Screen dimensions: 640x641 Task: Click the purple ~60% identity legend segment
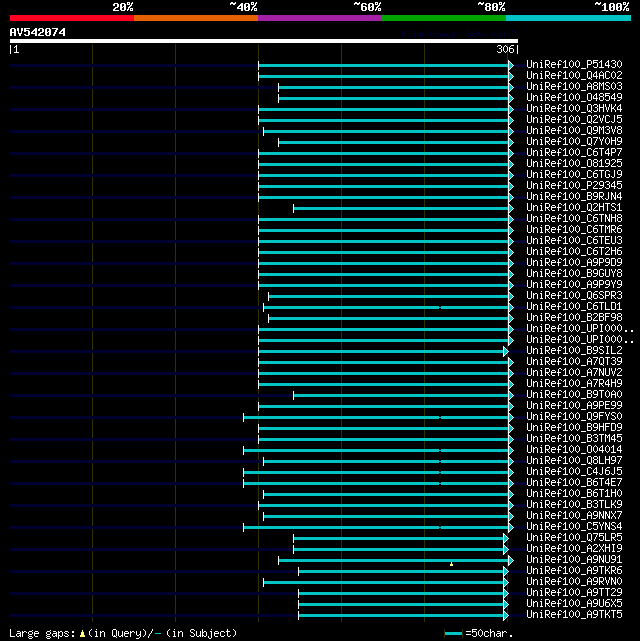pyautogui.click(x=320, y=18)
